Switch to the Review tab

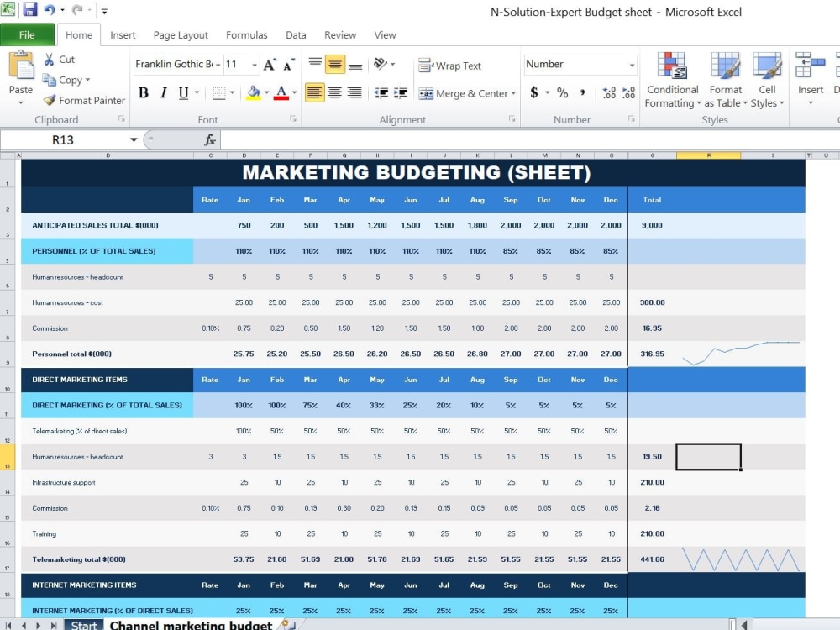point(340,35)
